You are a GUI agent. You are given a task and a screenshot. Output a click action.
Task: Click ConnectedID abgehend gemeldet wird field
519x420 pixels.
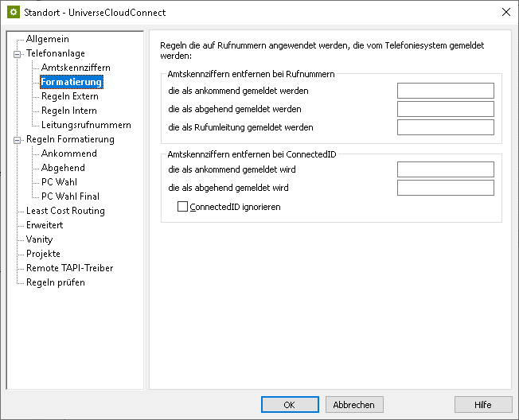(445, 188)
